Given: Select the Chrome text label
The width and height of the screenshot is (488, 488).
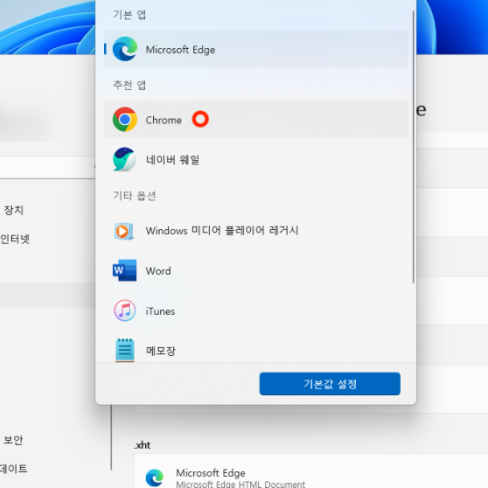Looking at the screenshot, I should [163, 120].
